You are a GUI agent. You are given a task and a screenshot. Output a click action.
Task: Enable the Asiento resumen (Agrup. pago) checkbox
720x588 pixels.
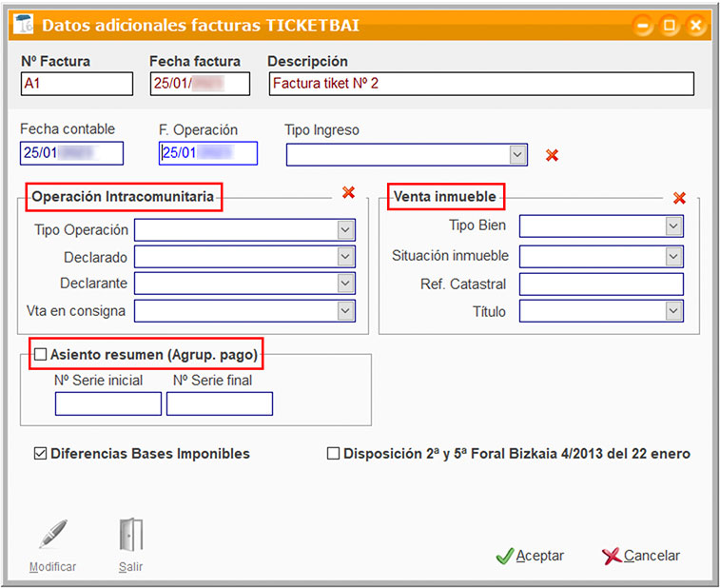[40, 354]
